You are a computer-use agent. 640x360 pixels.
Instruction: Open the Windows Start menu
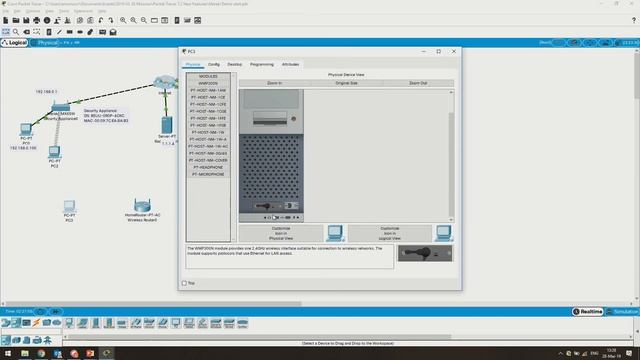click(8, 353)
